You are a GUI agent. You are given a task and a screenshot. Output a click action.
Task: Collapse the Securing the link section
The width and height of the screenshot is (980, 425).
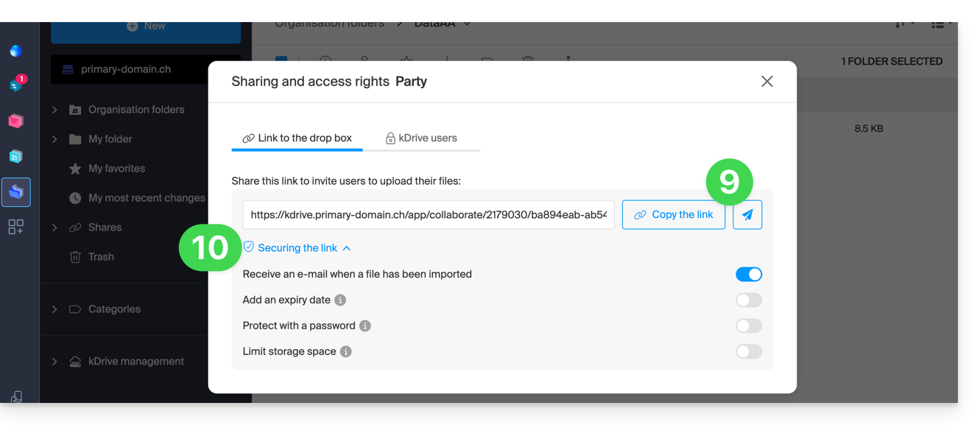click(x=297, y=248)
